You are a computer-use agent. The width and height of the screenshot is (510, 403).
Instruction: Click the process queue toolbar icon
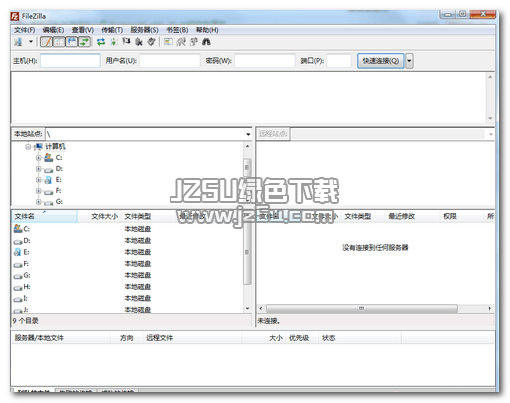point(114,42)
